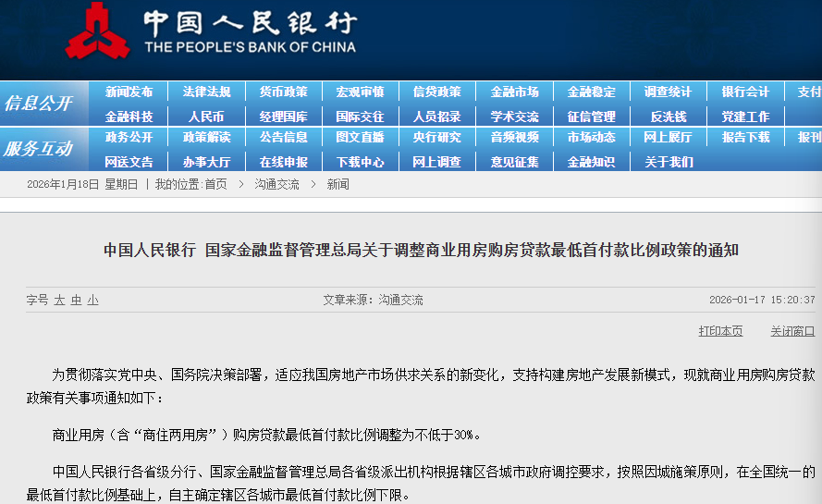This screenshot has height=504, width=822.
Task: Set font size to 小
Action: [x=92, y=301]
